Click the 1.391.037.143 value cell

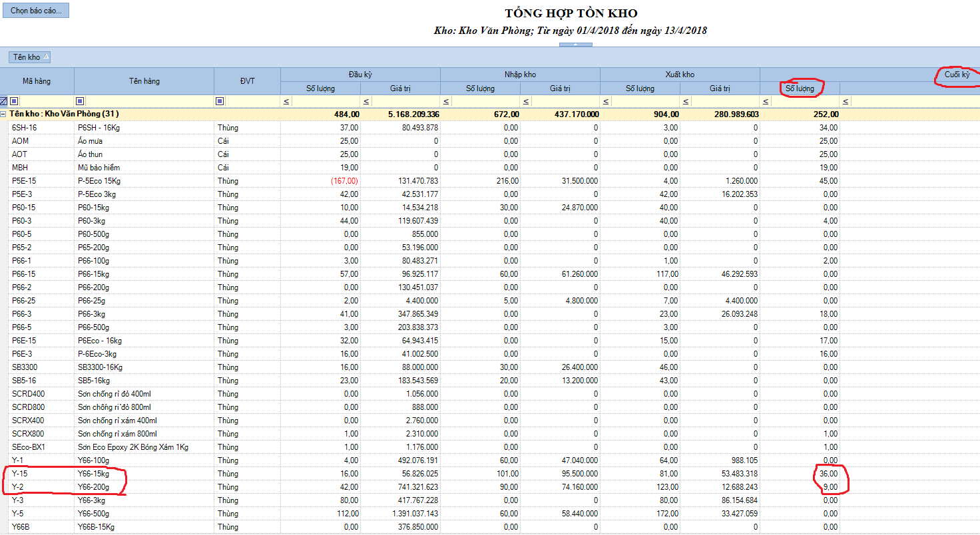[x=401, y=514]
